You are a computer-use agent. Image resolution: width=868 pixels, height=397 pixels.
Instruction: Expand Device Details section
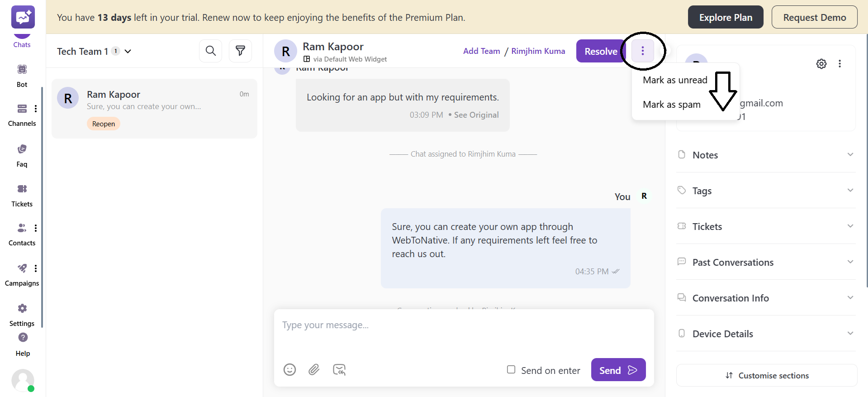(x=766, y=334)
